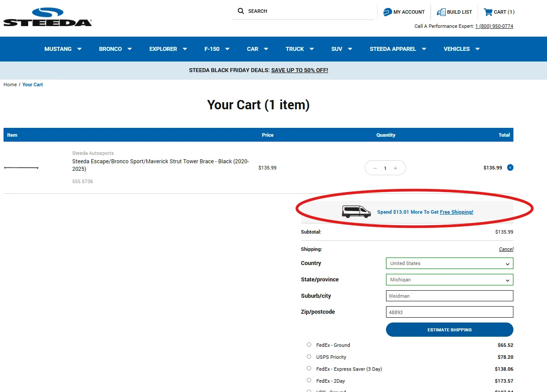
Task: Select FedEx - Express Saver (3 Day)
Action: [x=309, y=369]
